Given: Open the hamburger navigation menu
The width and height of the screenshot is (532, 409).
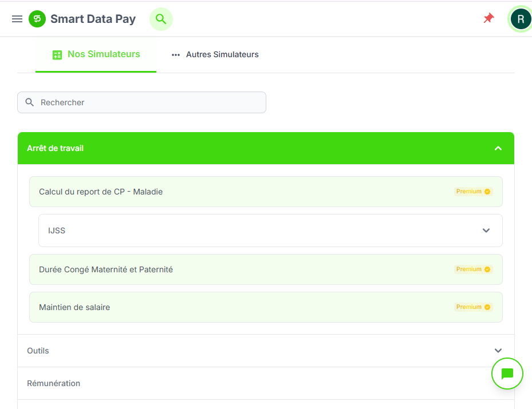Looking at the screenshot, I should point(17,19).
